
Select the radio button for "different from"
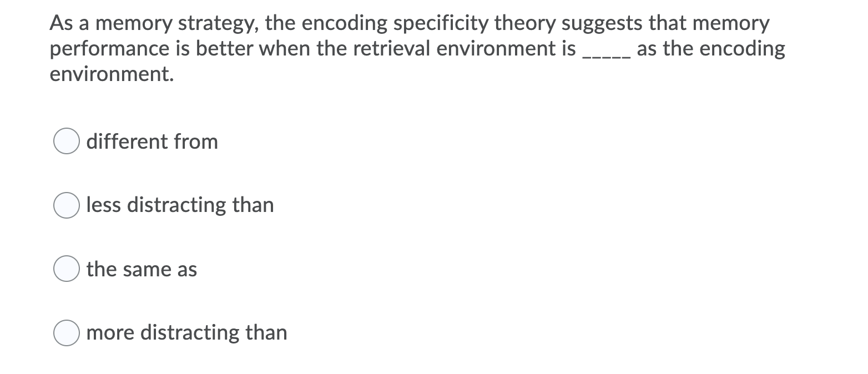pyautogui.click(x=65, y=141)
